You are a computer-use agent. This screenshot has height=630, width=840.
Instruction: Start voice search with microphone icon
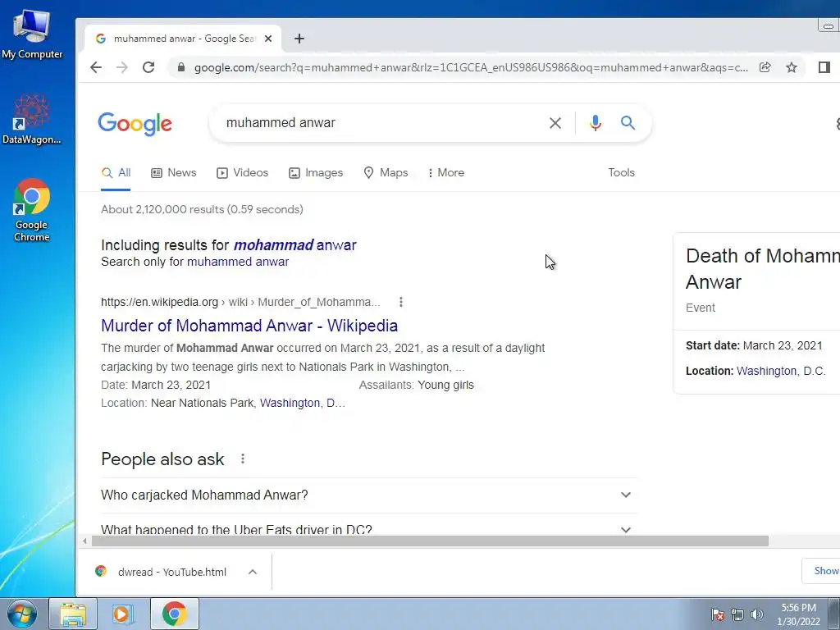596,123
